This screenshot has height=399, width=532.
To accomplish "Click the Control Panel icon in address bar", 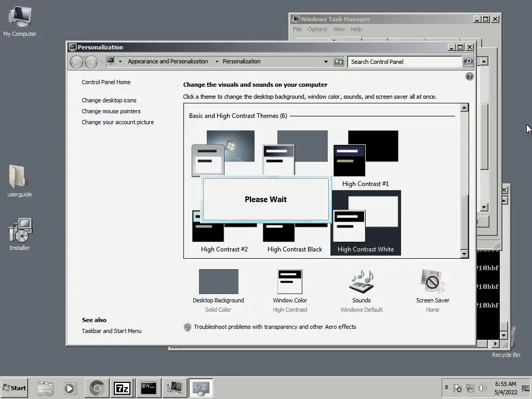I will (x=111, y=61).
